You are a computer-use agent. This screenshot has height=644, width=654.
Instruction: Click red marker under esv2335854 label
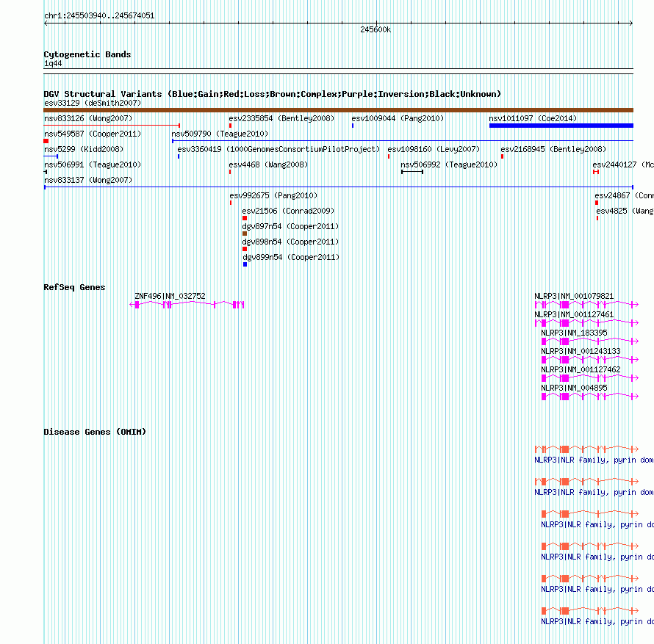(230, 126)
